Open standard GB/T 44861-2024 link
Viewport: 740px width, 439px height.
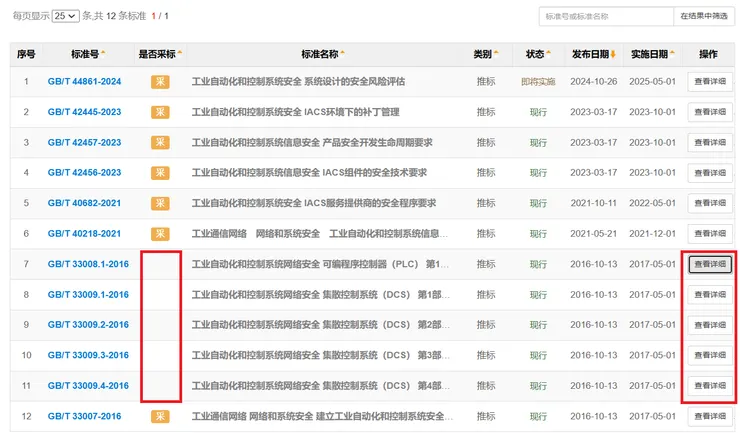click(84, 82)
